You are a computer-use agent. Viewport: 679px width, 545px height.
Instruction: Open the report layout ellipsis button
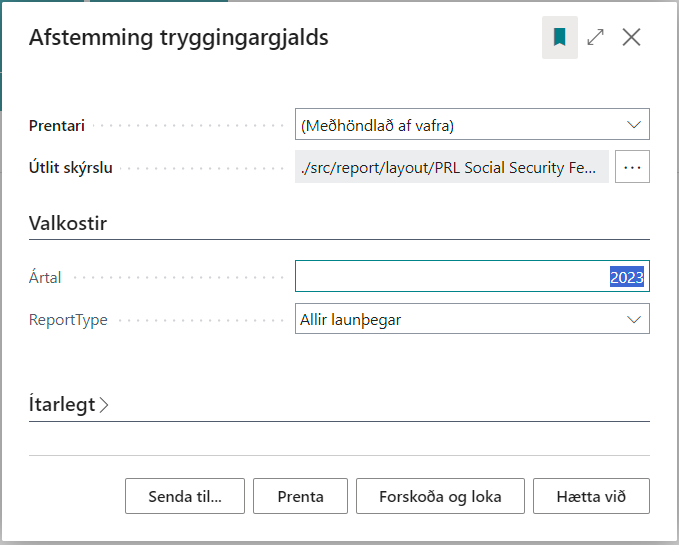click(632, 167)
